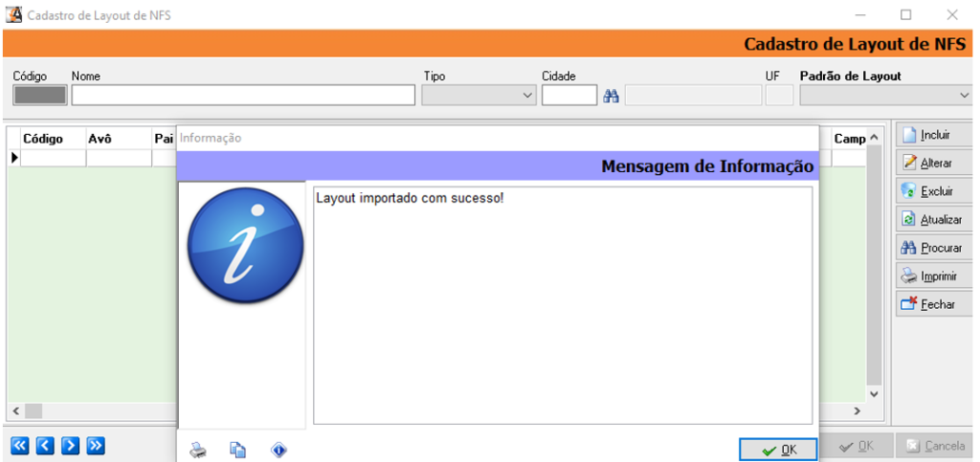Screen dimensions: 980x462
Task: Go to the next record arrow
Action: point(71,445)
